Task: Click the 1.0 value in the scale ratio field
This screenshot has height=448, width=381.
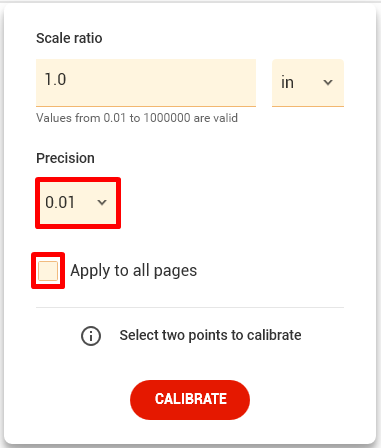Action: [x=55, y=79]
